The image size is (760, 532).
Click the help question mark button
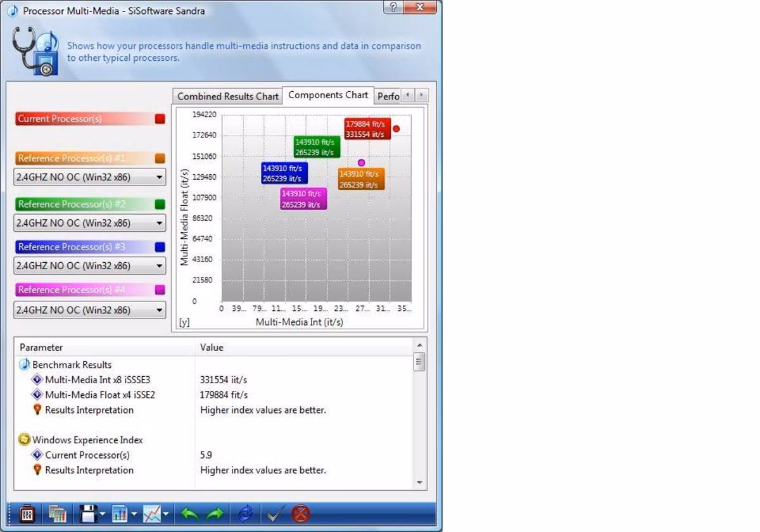click(393, 8)
